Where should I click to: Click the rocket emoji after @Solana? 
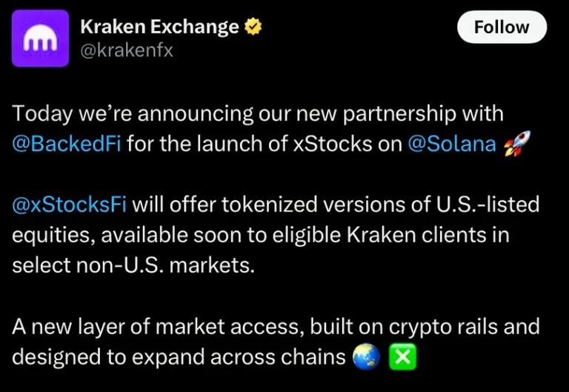517,144
